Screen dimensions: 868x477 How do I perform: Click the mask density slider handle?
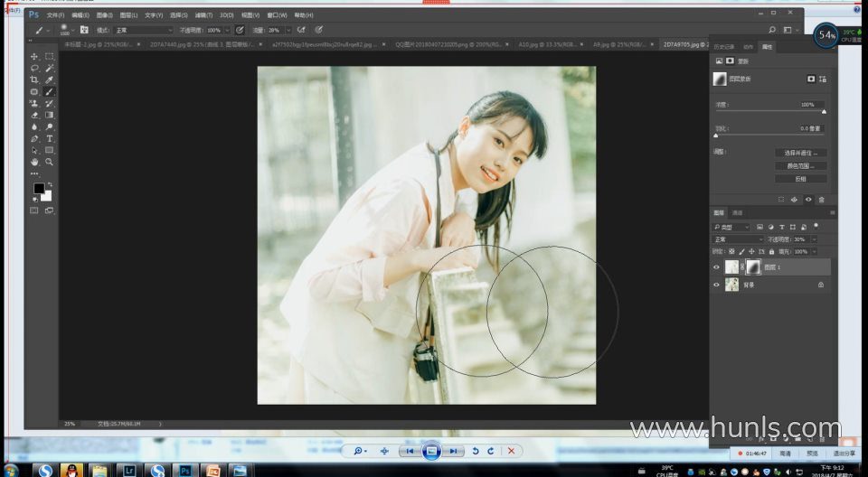point(824,111)
